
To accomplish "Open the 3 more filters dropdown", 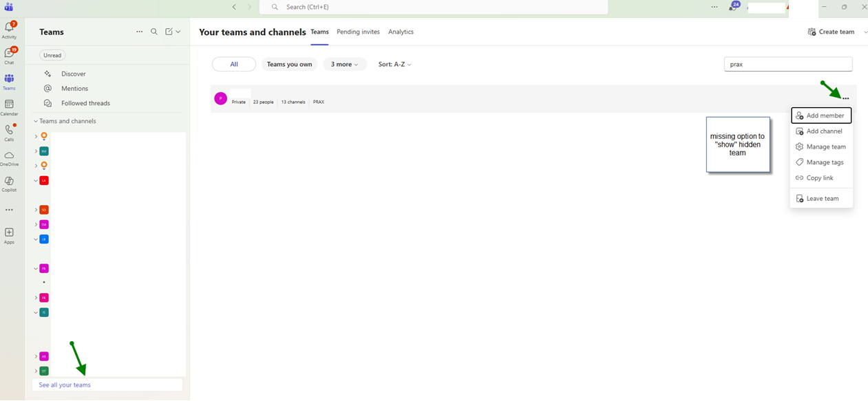I will click(x=344, y=64).
